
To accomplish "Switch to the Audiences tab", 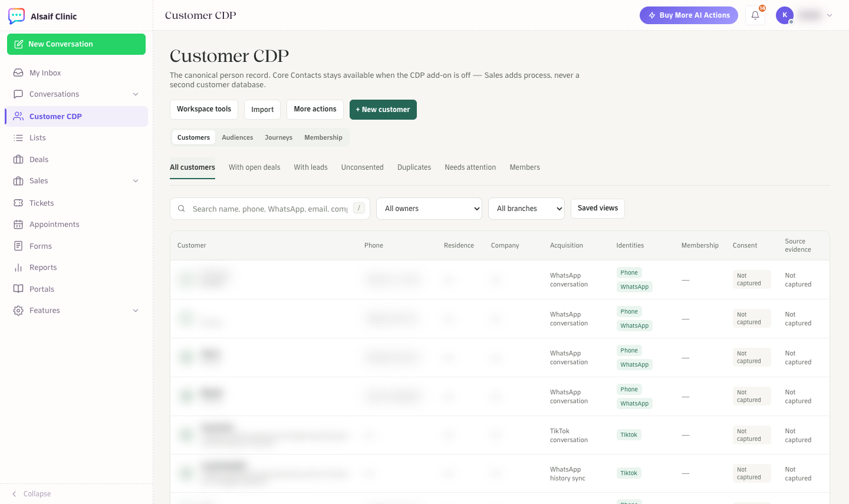I will click(238, 137).
